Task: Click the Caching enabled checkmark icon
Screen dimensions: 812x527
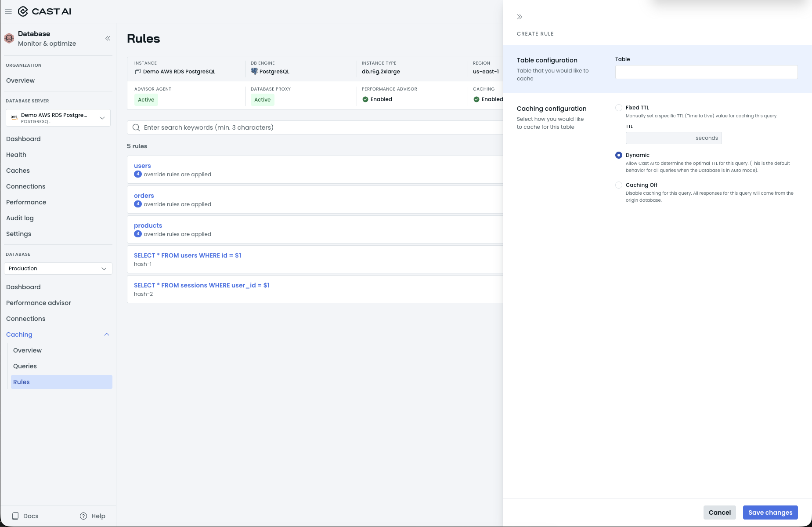Action: click(476, 99)
